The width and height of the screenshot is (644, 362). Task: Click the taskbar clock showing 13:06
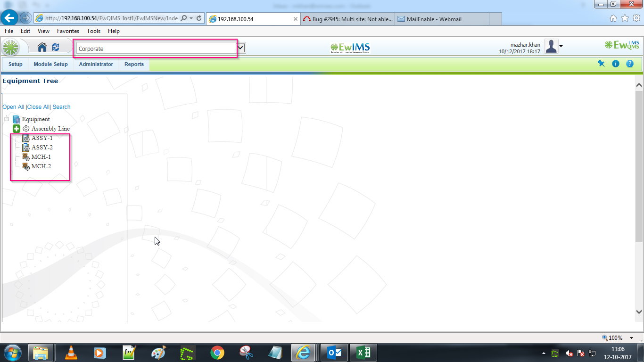click(618, 349)
